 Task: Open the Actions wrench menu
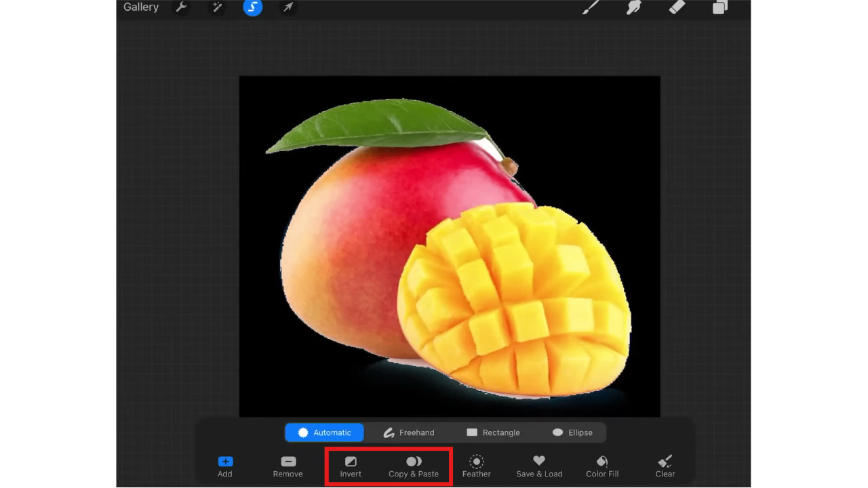point(181,7)
